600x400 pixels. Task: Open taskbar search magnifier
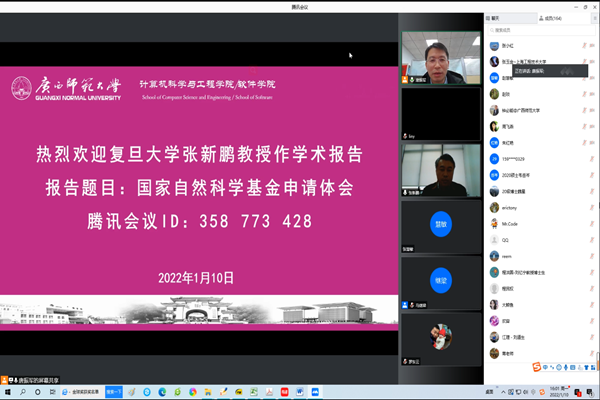[23, 392]
